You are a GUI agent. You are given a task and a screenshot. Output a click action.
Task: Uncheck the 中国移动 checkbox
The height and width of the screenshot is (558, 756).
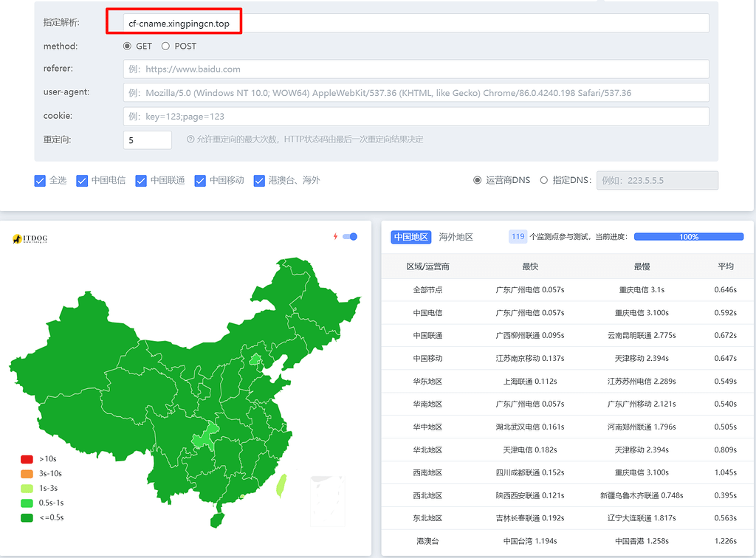tap(200, 181)
